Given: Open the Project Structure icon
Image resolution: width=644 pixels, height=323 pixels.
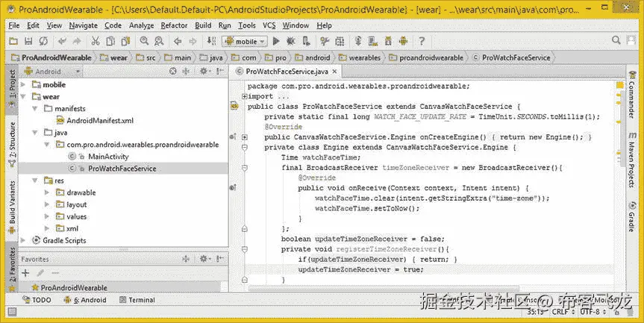Looking at the screenshot, I should (x=340, y=41).
